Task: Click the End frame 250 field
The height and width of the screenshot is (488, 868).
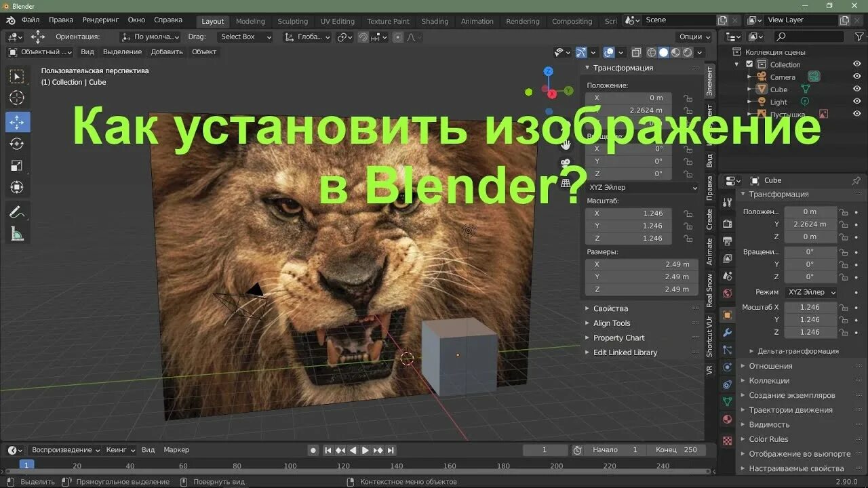Action: 677,450
